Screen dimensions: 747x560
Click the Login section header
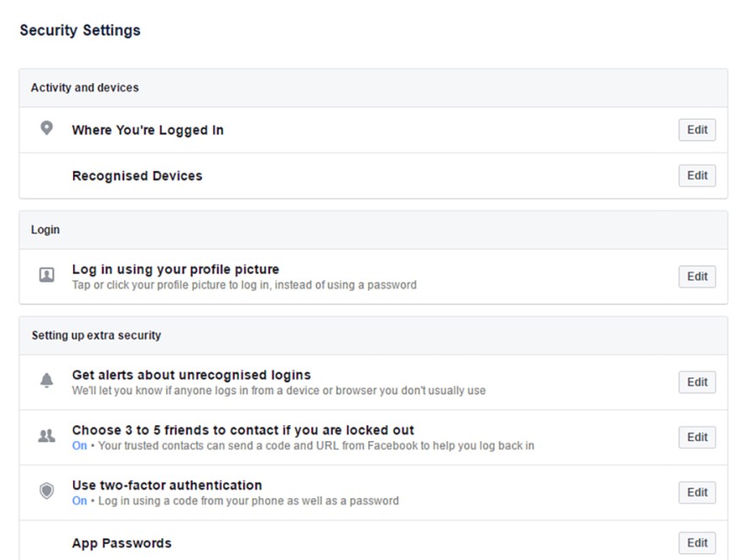point(45,229)
